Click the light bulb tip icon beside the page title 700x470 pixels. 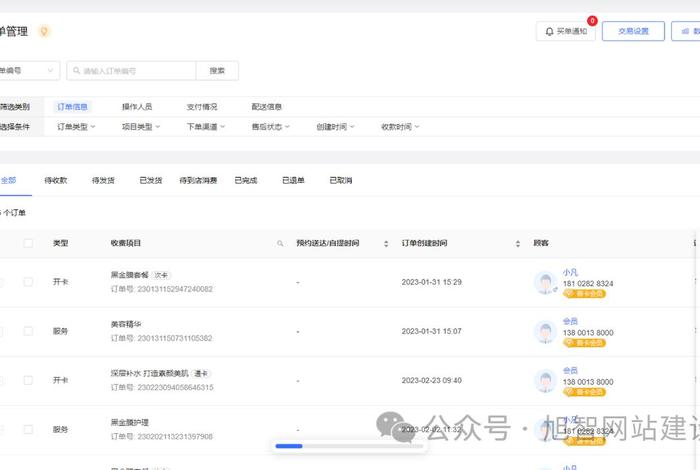pos(44,31)
